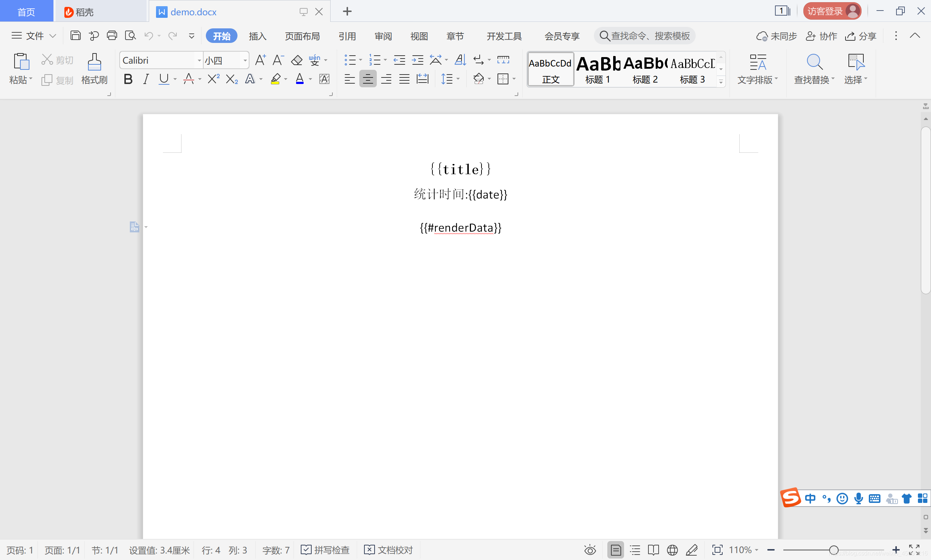This screenshot has height=560, width=931.
Task: Toggle center alignment
Action: click(368, 79)
